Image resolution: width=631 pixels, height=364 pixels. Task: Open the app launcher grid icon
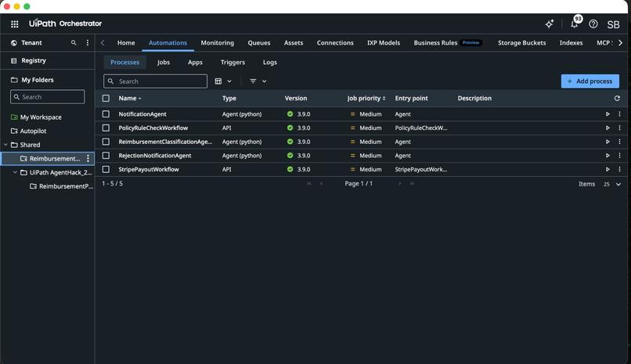pos(15,24)
